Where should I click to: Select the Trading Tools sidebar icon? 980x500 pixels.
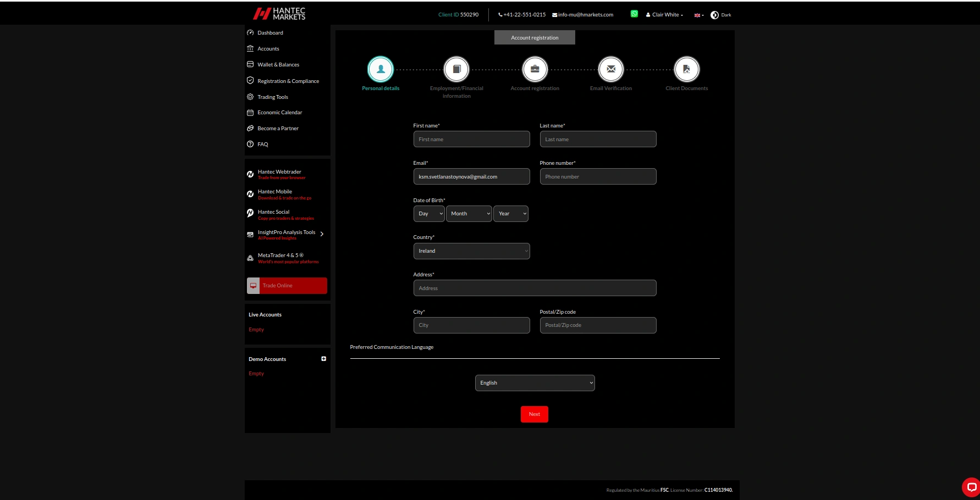point(250,97)
